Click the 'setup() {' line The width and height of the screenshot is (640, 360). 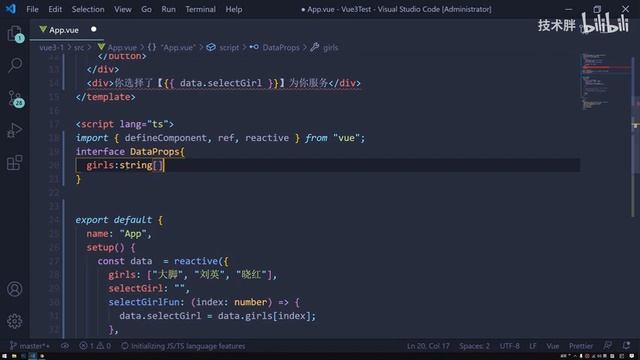pos(111,247)
